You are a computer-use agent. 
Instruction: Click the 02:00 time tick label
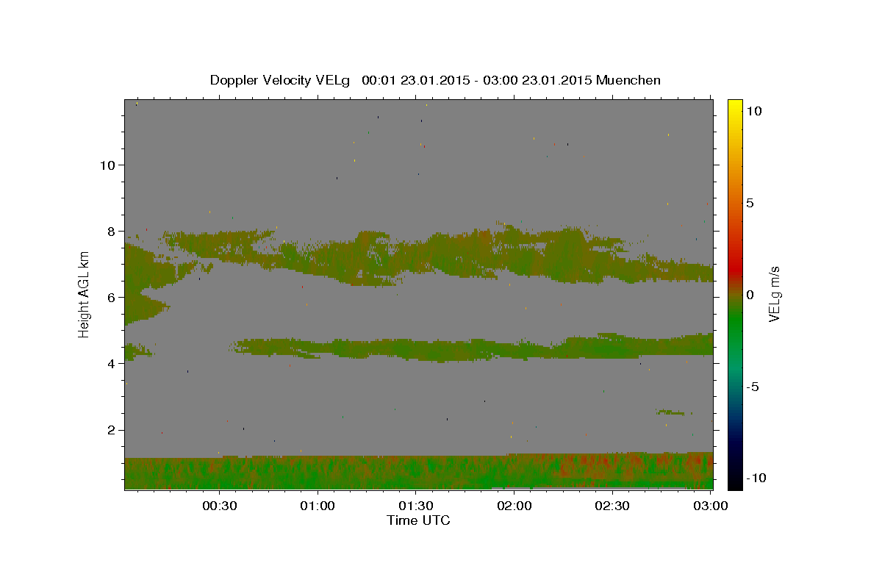tap(514, 506)
